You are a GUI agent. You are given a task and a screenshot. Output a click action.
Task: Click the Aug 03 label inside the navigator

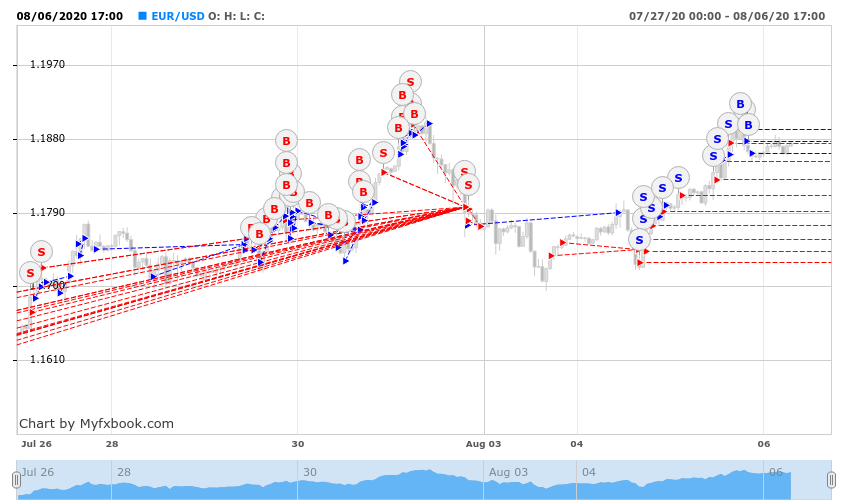tap(508, 472)
